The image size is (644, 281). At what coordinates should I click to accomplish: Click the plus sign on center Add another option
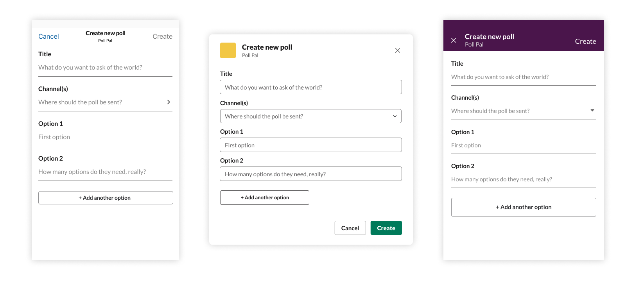[x=243, y=197]
